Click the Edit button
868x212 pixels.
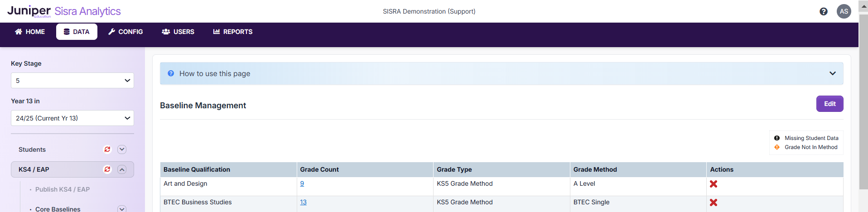coord(829,104)
